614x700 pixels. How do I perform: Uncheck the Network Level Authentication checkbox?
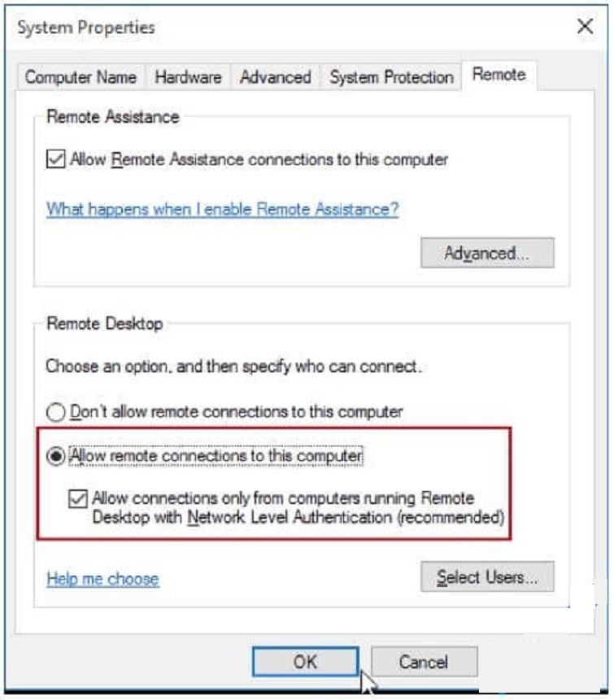coord(78,498)
